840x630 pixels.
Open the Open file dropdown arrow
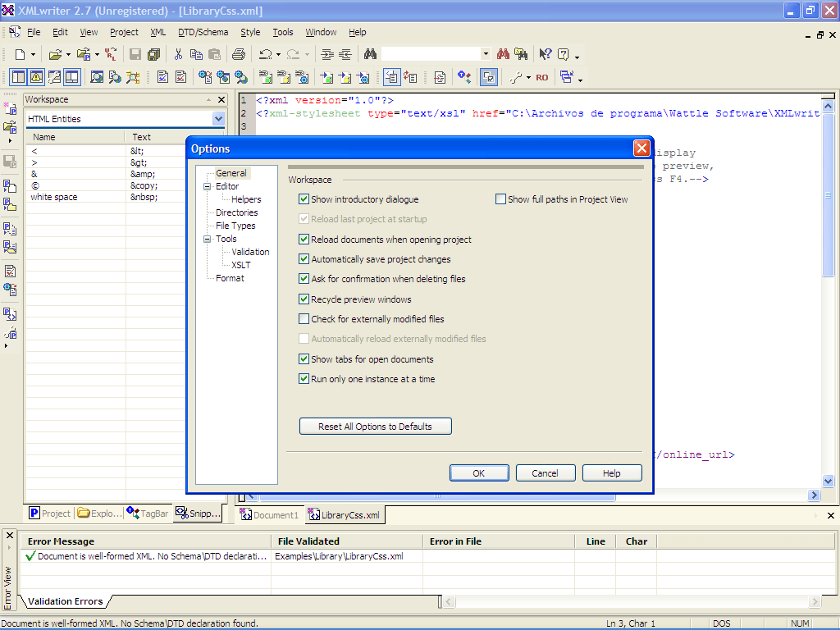pos(68,55)
